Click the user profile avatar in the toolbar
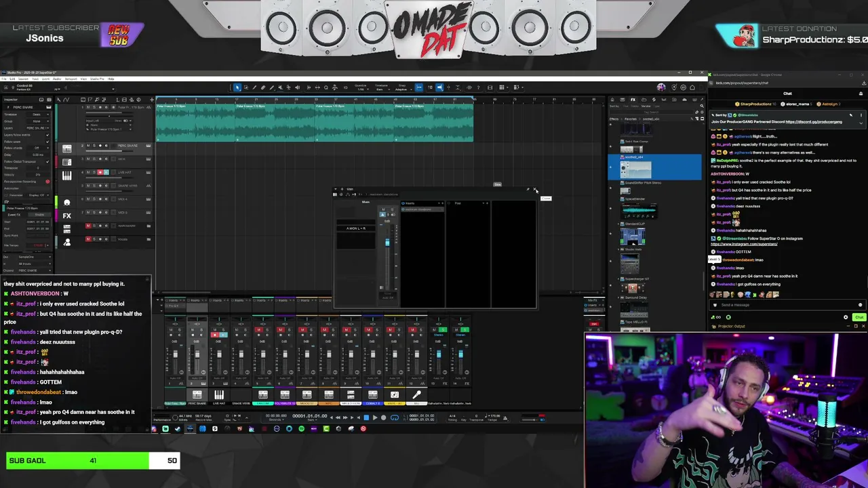This screenshot has width=868, height=488. [x=661, y=87]
